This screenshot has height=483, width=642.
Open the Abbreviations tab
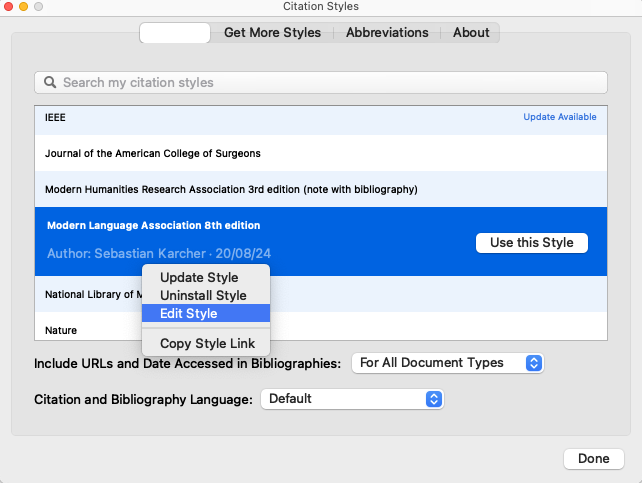[x=387, y=33]
